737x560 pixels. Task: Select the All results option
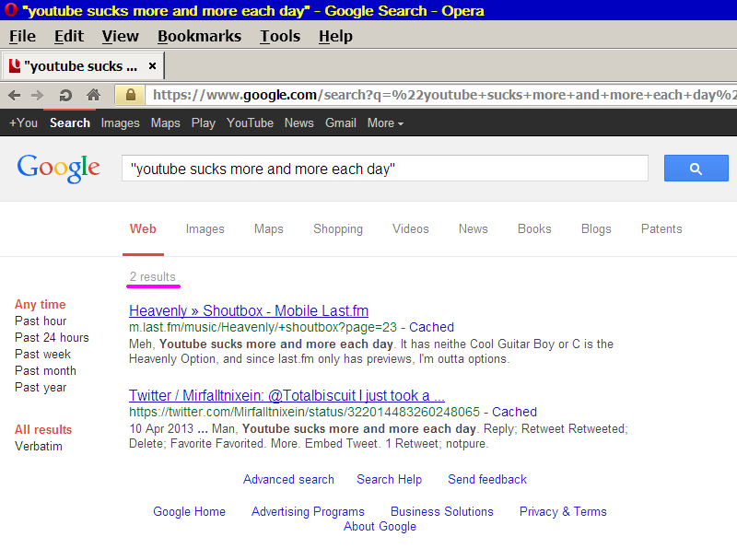pos(42,429)
